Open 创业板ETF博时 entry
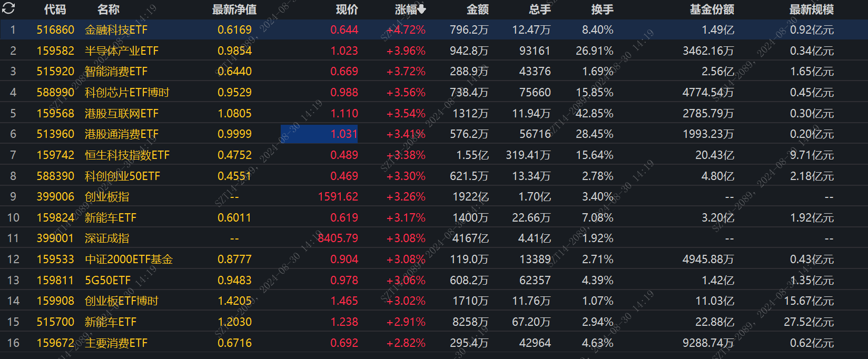Screen dimensions: 868x359 click(122, 301)
